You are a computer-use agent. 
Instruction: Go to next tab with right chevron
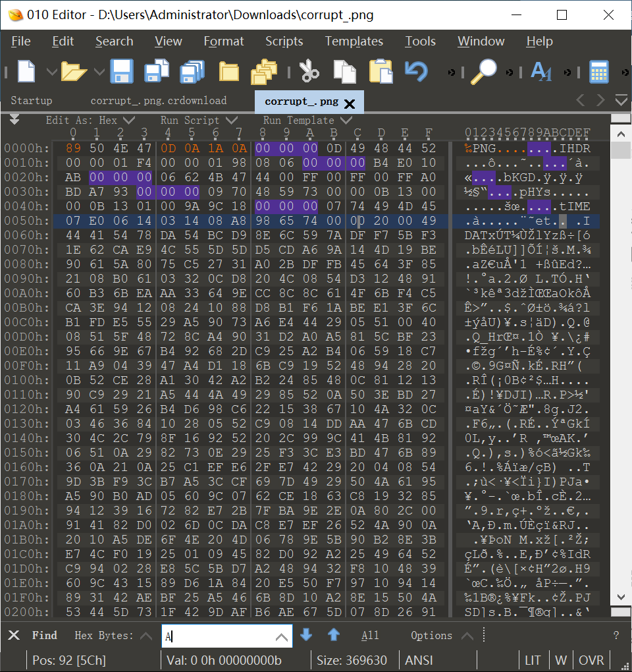[601, 101]
